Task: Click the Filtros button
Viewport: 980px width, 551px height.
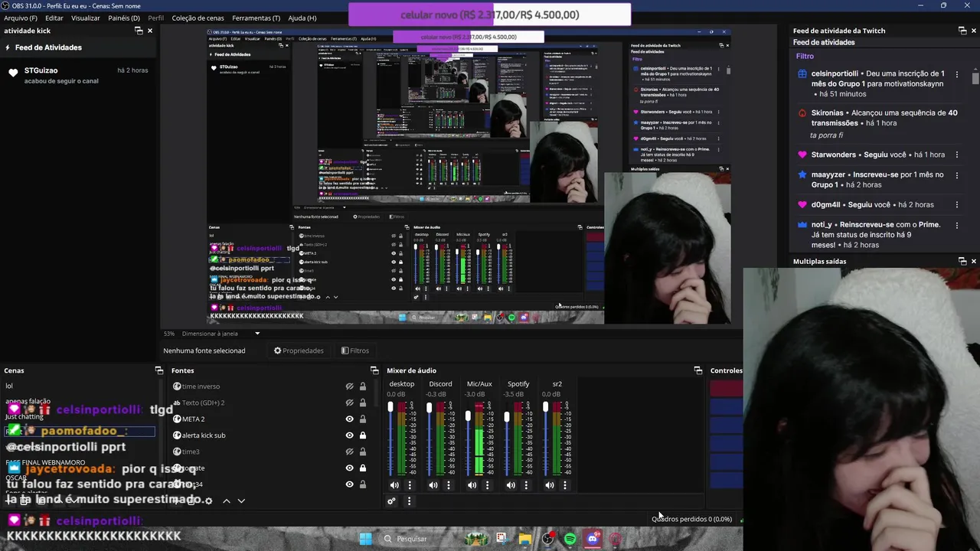Action: point(355,350)
